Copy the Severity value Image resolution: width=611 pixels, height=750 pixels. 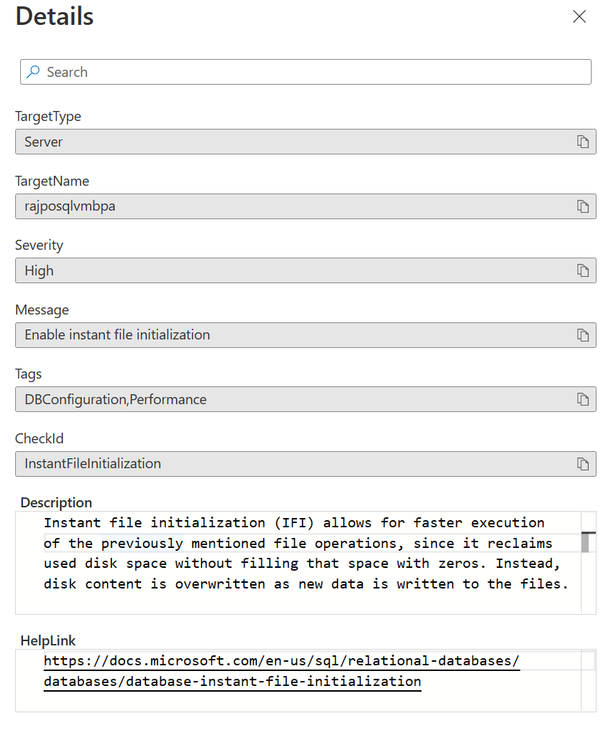pyautogui.click(x=582, y=271)
